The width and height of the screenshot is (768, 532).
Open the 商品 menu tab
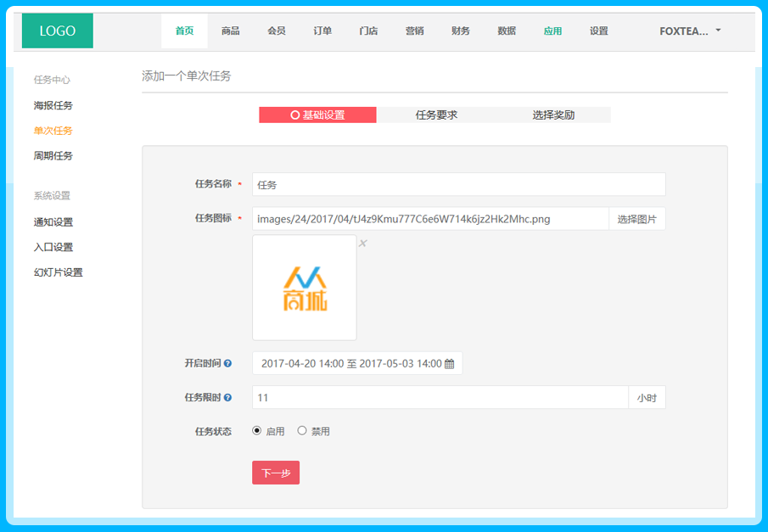[x=230, y=31]
